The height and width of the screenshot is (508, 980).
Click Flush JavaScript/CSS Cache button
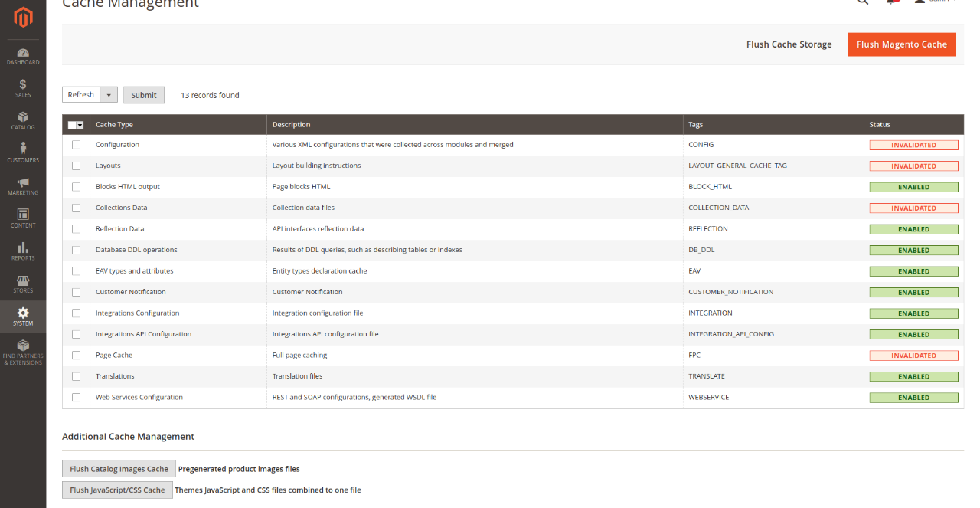pyautogui.click(x=117, y=490)
